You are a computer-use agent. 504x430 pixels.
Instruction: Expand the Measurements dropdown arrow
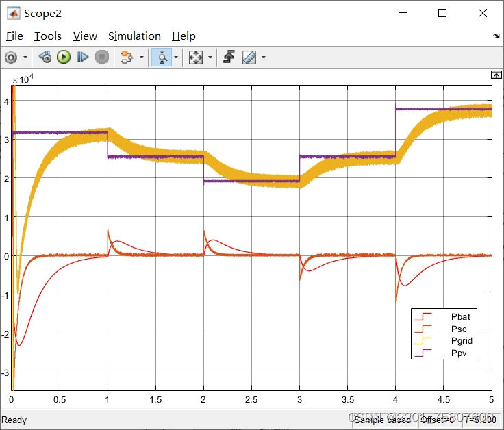264,58
